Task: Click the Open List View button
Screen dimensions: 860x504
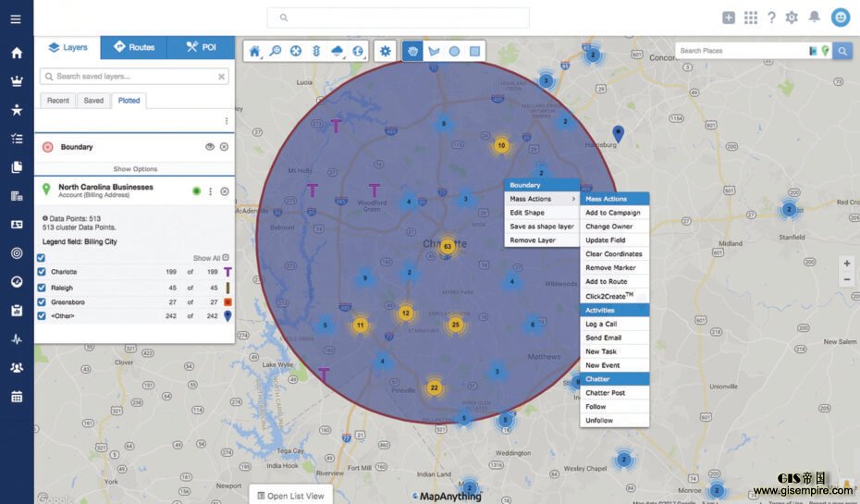Action: [290, 496]
